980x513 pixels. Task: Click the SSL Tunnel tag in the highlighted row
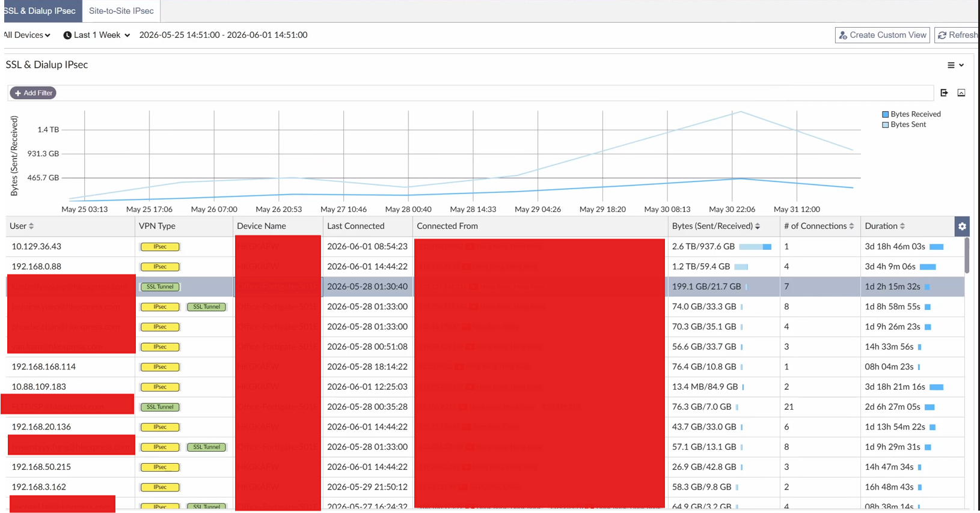pyautogui.click(x=160, y=287)
